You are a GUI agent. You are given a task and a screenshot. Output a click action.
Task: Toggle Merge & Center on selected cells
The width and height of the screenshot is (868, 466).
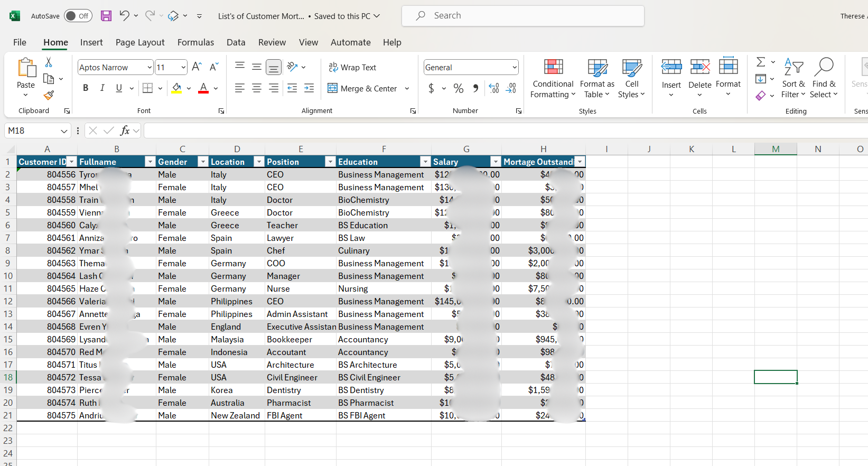coord(362,88)
